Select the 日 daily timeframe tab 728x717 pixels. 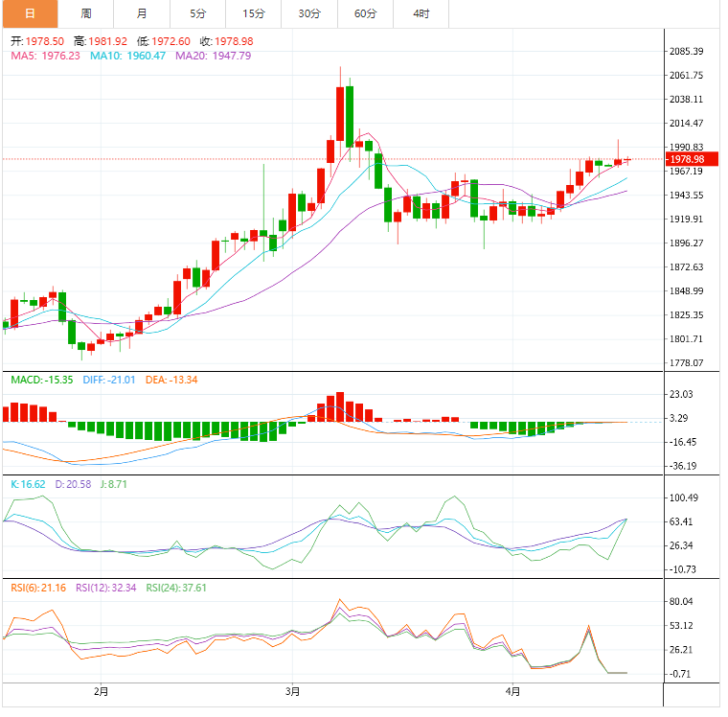31,13
